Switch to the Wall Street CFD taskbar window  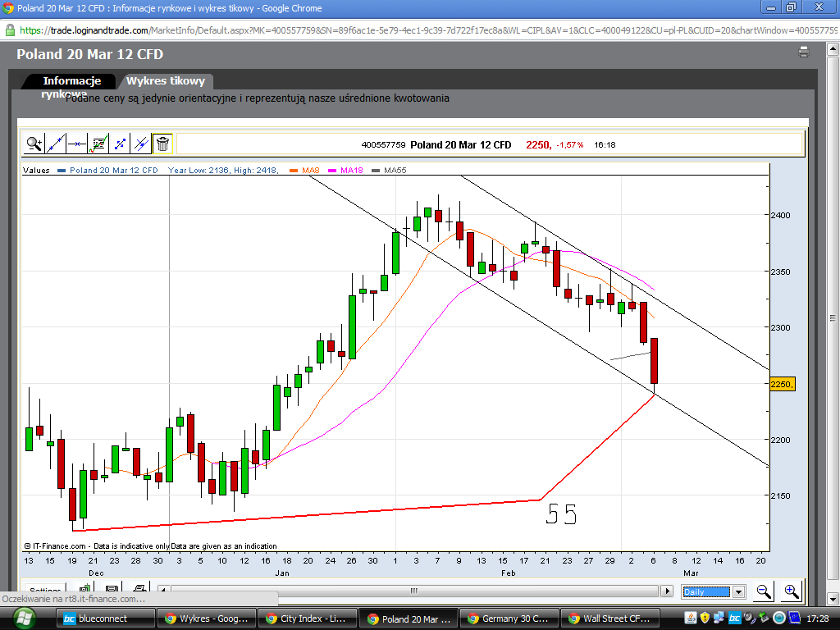pyautogui.click(x=609, y=619)
